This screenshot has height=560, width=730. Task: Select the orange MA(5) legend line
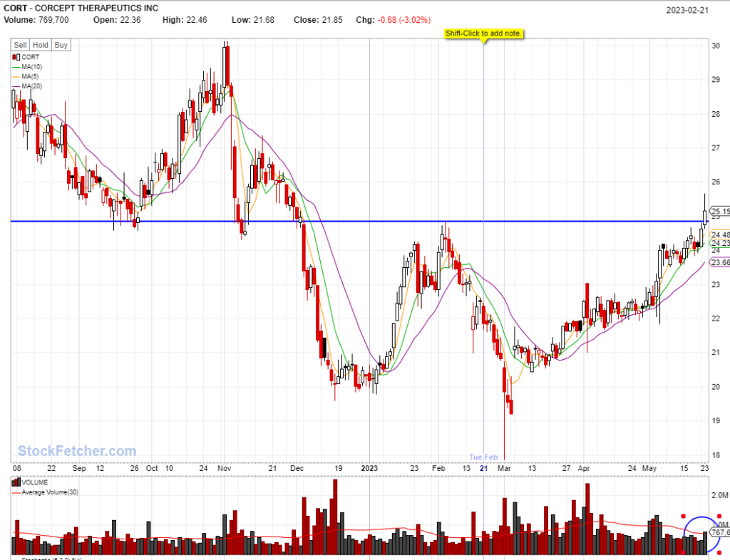pos(16,77)
